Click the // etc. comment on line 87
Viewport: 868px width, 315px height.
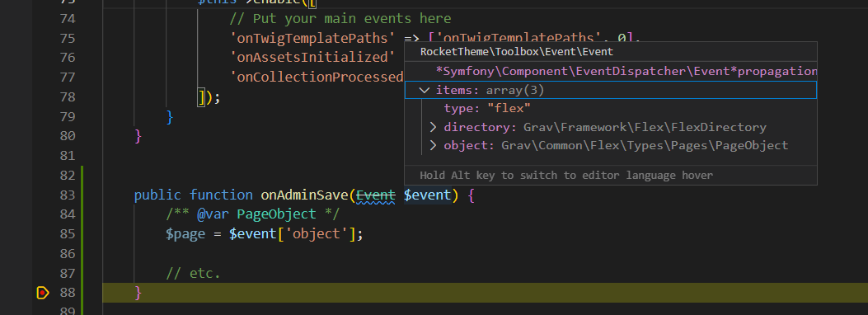[193, 274]
